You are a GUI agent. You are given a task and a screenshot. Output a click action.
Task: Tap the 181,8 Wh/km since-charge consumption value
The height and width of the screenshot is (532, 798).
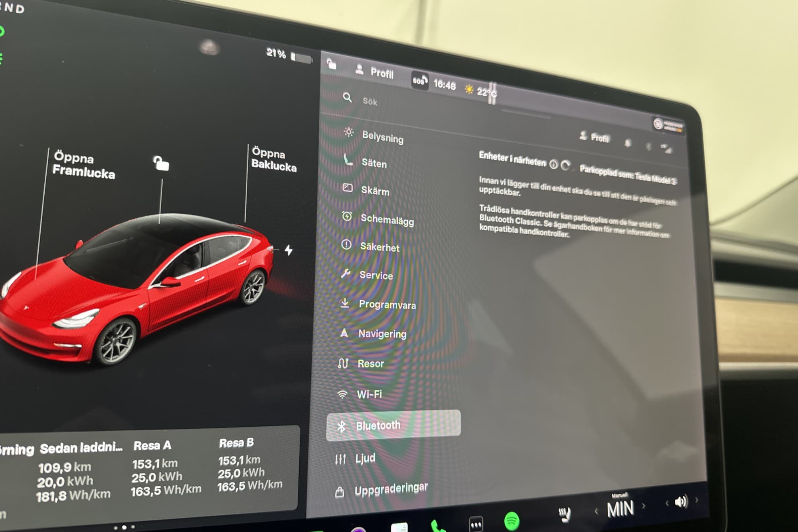click(x=73, y=496)
